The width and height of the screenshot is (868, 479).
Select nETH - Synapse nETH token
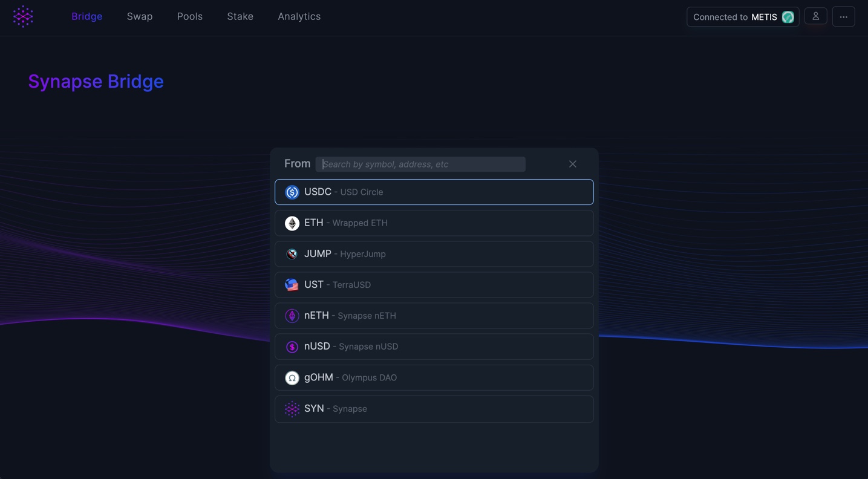[x=434, y=316]
